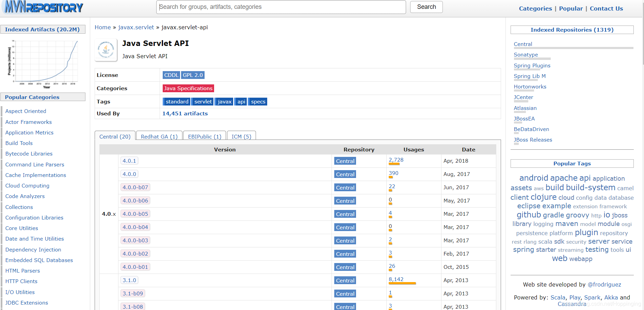Open Embedded SQL Databases category

coord(39,260)
